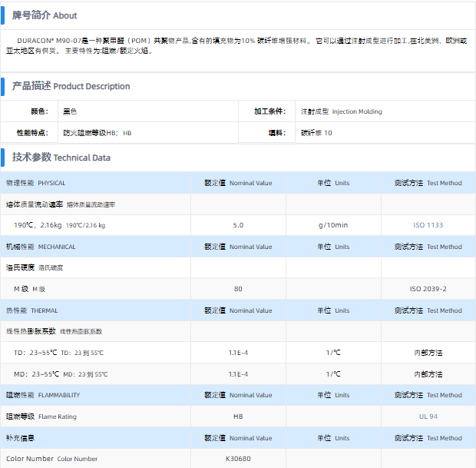This screenshot has height=468, width=476.
Task: Select the 机械性能 MECHANICAL table header
Action: pyautogui.click(x=41, y=247)
